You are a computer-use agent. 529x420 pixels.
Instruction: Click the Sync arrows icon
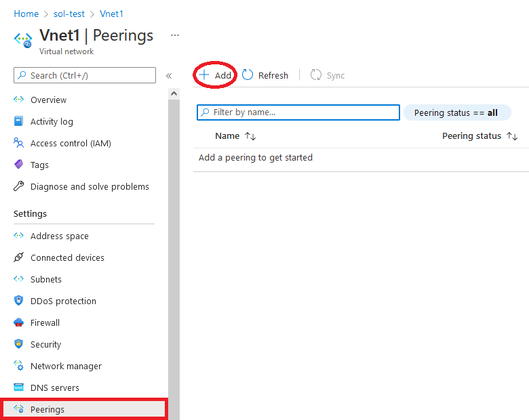pos(316,75)
